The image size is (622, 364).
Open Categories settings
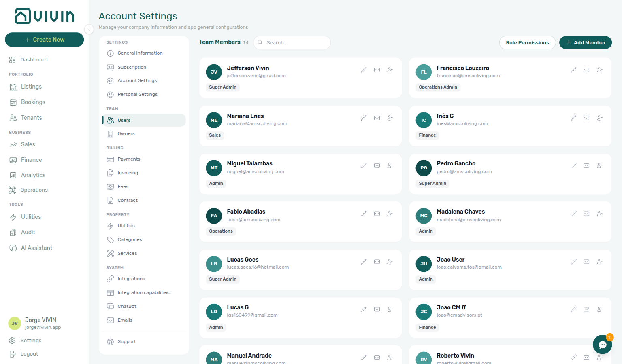(x=144, y=239)
